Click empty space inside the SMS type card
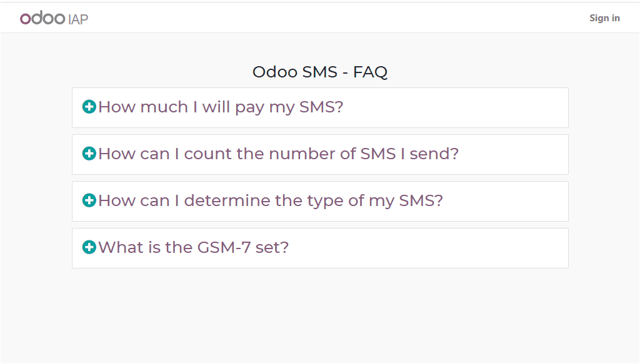 pos(506,202)
